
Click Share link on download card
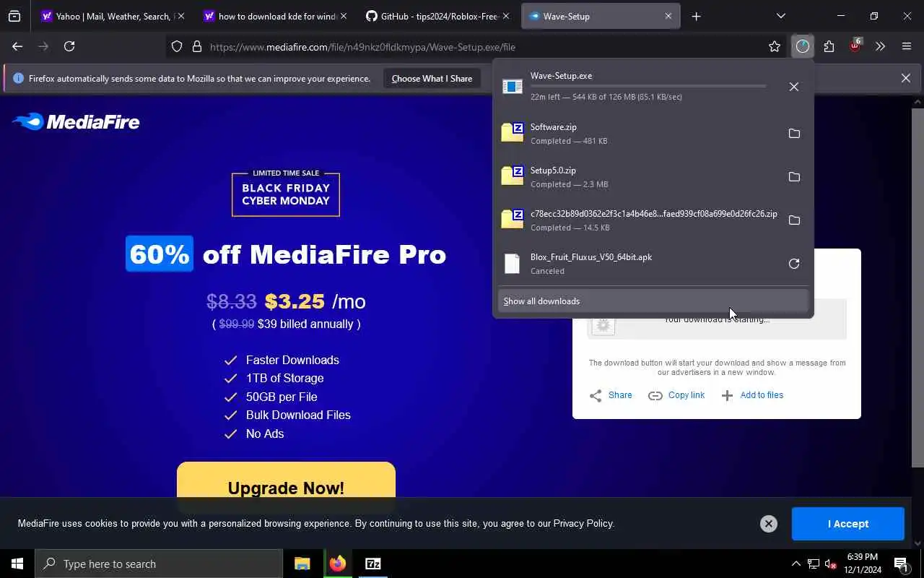(x=611, y=395)
